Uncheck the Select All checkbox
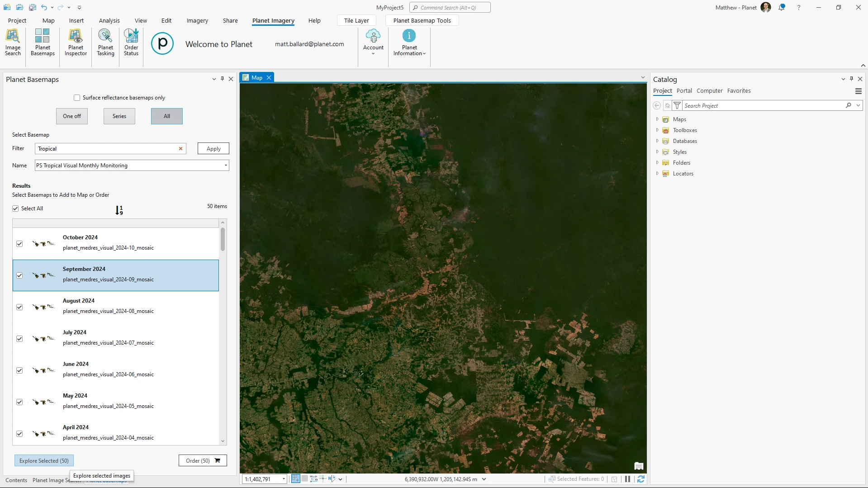 (15, 208)
